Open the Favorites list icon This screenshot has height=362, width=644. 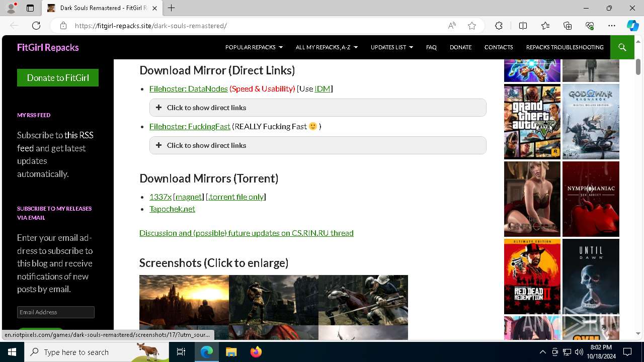coord(545,26)
